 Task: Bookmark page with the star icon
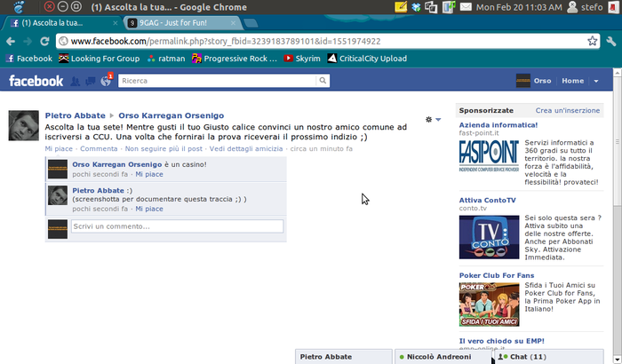593,41
